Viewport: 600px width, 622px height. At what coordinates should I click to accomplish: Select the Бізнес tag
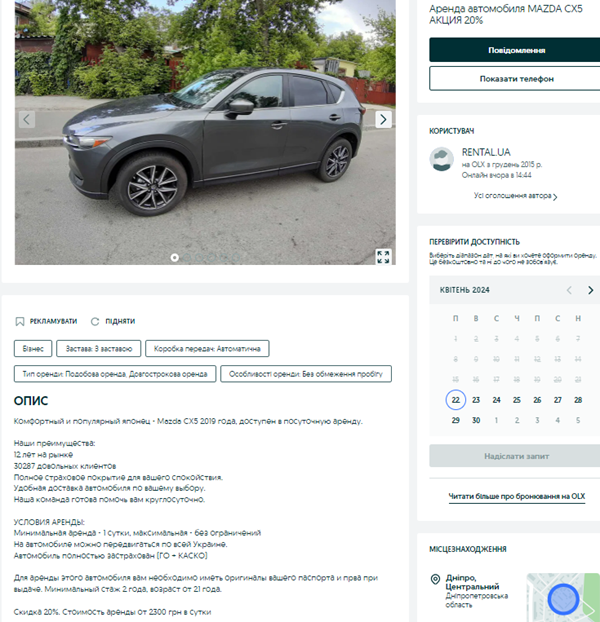pyautogui.click(x=33, y=349)
